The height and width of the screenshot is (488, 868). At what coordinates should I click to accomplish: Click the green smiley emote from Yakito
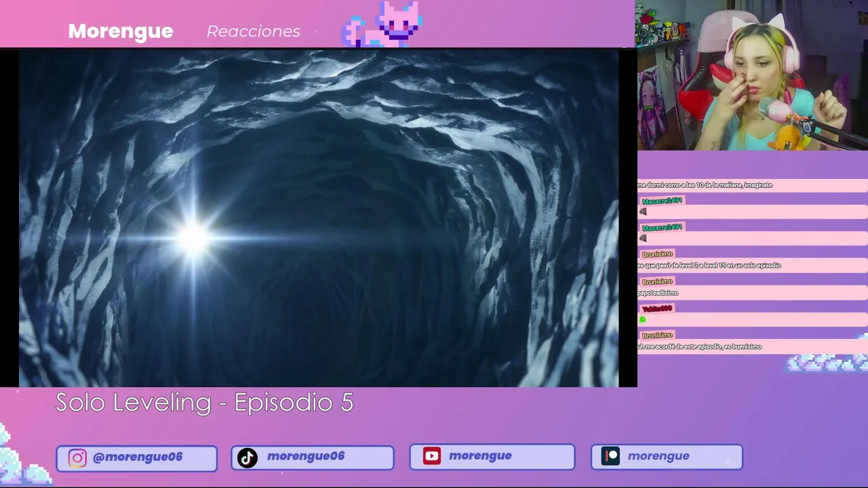point(642,319)
